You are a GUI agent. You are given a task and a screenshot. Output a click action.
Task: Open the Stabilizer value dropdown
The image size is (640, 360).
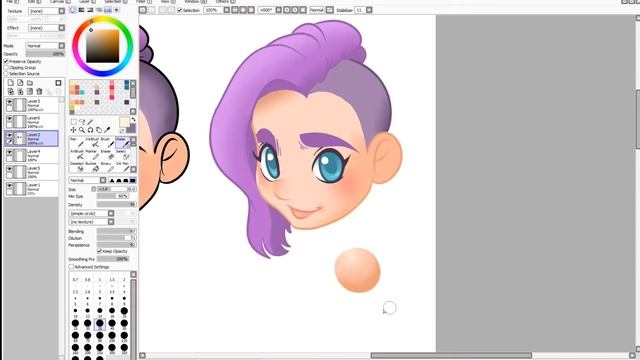[x=363, y=10]
